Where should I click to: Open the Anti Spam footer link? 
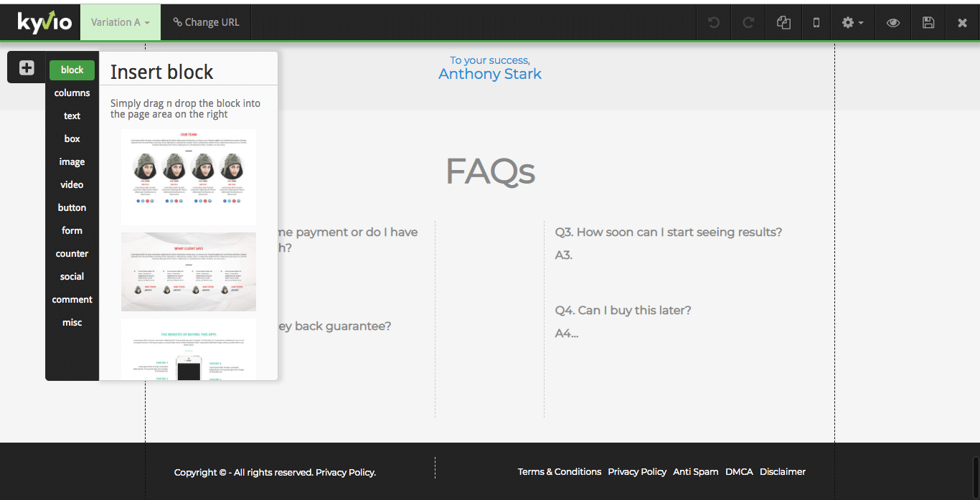click(696, 471)
